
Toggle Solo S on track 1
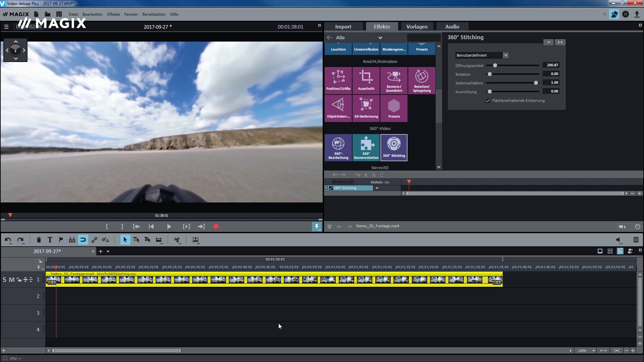click(x=4, y=280)
